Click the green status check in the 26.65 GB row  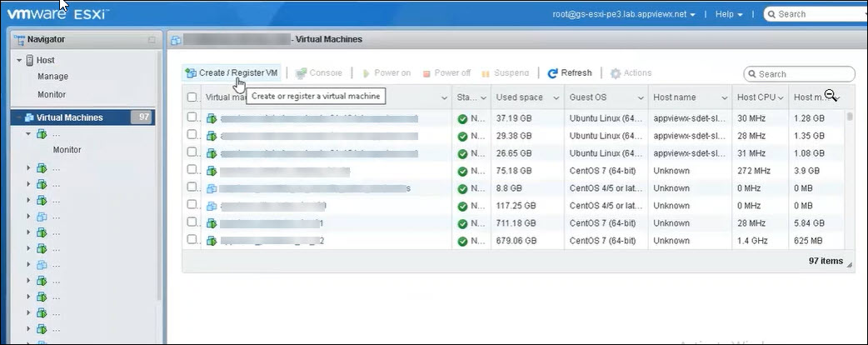tap(463, 153)
